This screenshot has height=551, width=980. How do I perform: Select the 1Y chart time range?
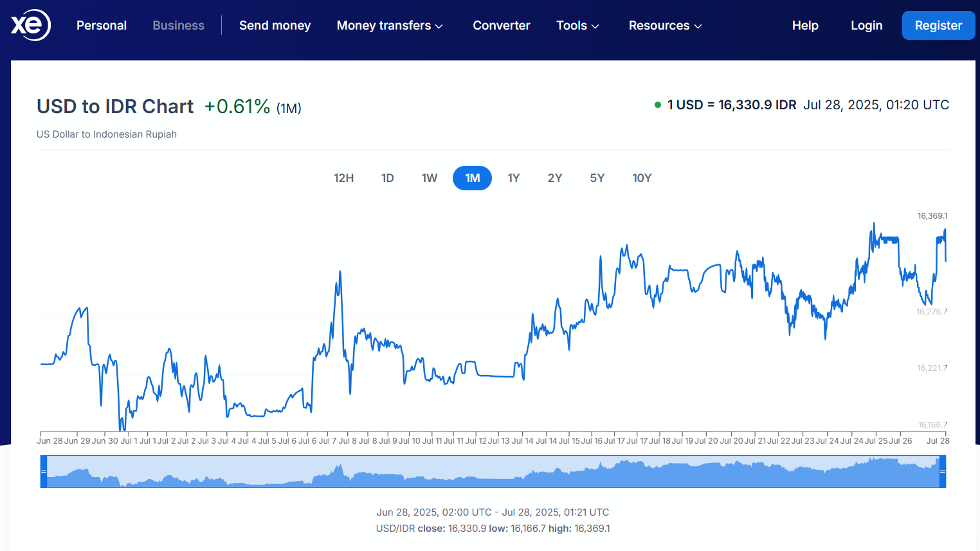click(513, 178)
